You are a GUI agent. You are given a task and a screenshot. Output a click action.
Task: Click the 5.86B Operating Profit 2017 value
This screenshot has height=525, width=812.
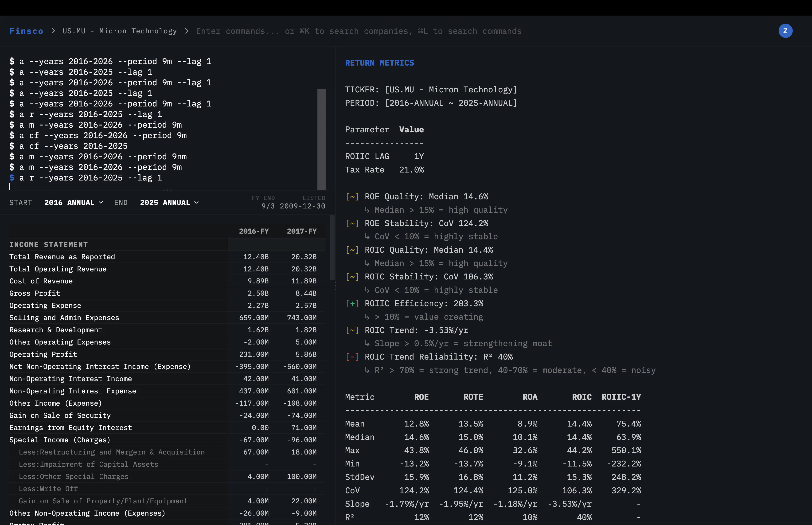coord(306,354)
